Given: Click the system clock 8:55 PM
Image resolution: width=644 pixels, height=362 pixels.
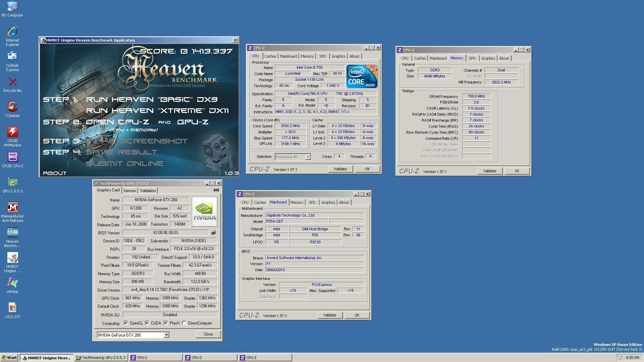Looking at the screenshot, I should pos(632,358).
